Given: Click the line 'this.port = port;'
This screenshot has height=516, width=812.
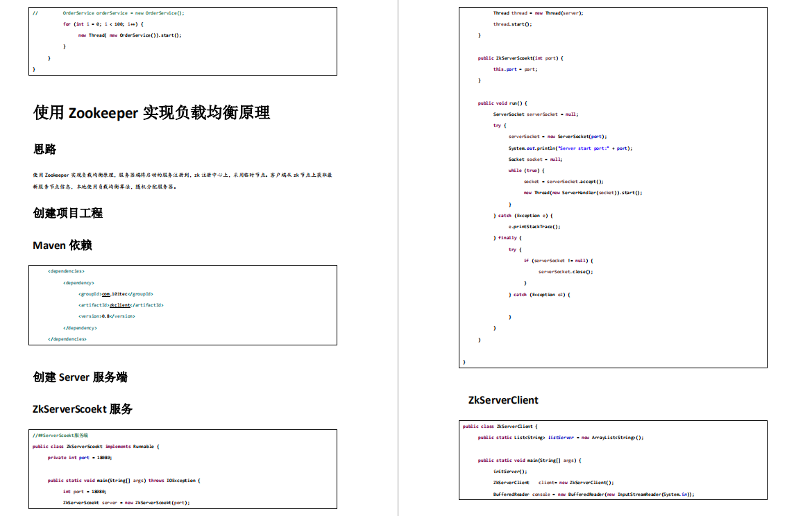Looking at the screenshot, I should pos(515,69).
